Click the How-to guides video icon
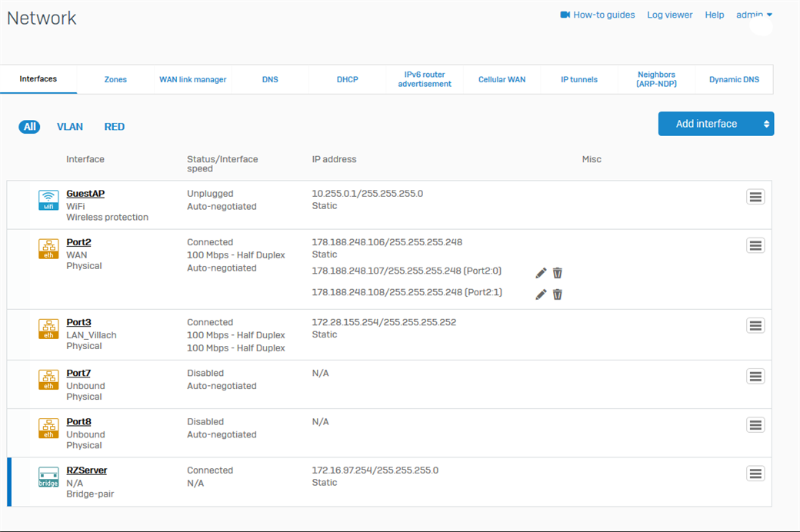The width and height of the screenshot is (800, 532). coord(565,15)
